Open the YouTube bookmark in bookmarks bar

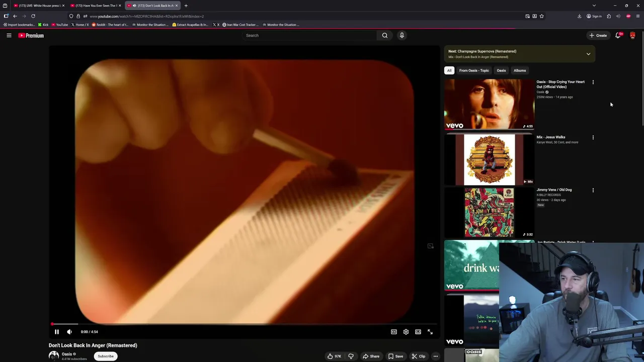59,25
